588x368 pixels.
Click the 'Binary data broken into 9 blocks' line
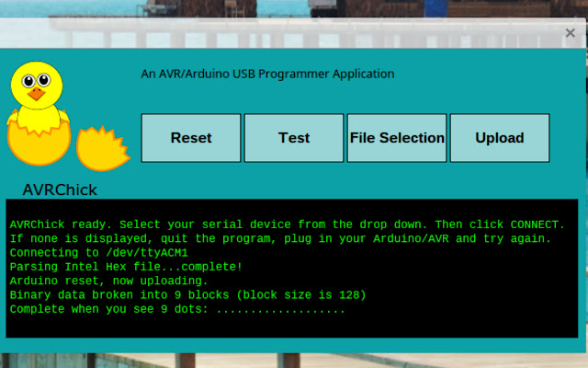pos(187,294)
